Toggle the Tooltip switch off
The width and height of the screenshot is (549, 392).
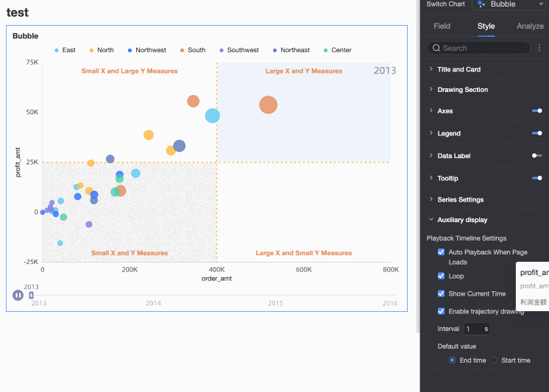pos(536,178)
